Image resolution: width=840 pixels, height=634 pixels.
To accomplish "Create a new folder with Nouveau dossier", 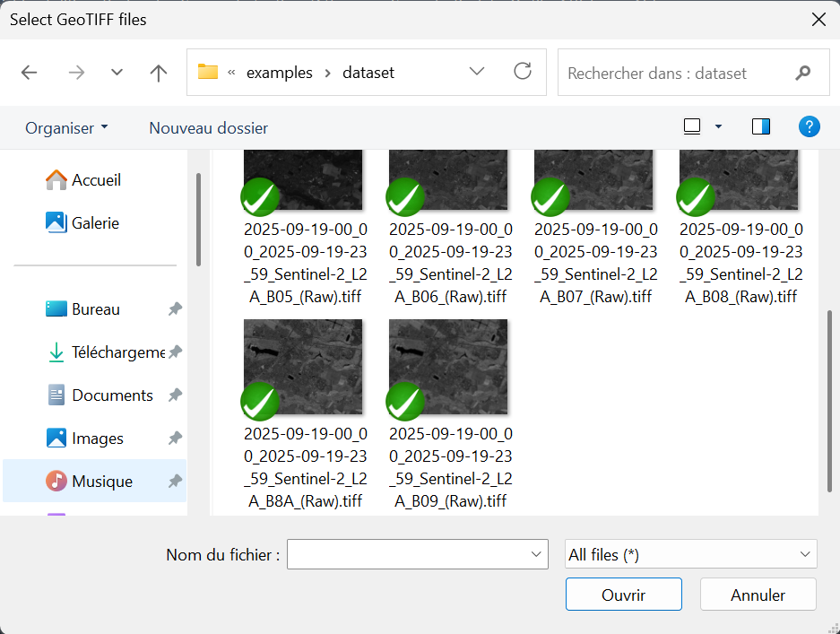I will [208, 127].
